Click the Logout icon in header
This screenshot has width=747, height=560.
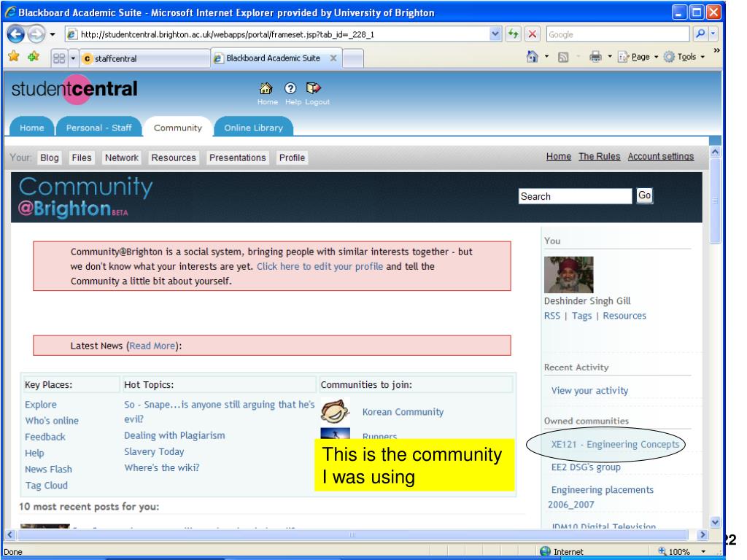(314, 88)
